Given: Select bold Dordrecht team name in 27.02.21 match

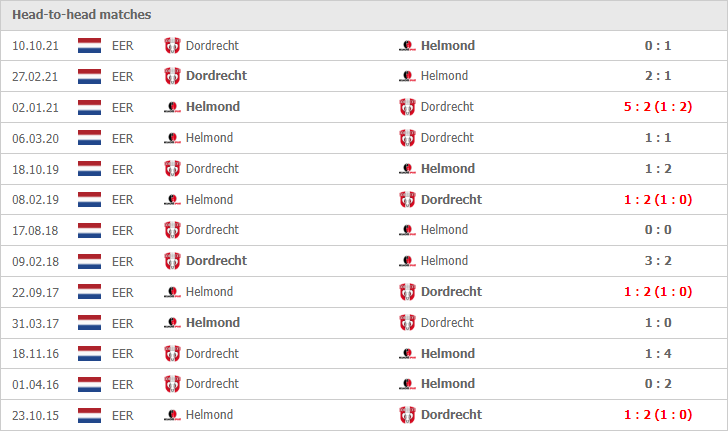Looking at the screenshot, I should click(216, 76).
